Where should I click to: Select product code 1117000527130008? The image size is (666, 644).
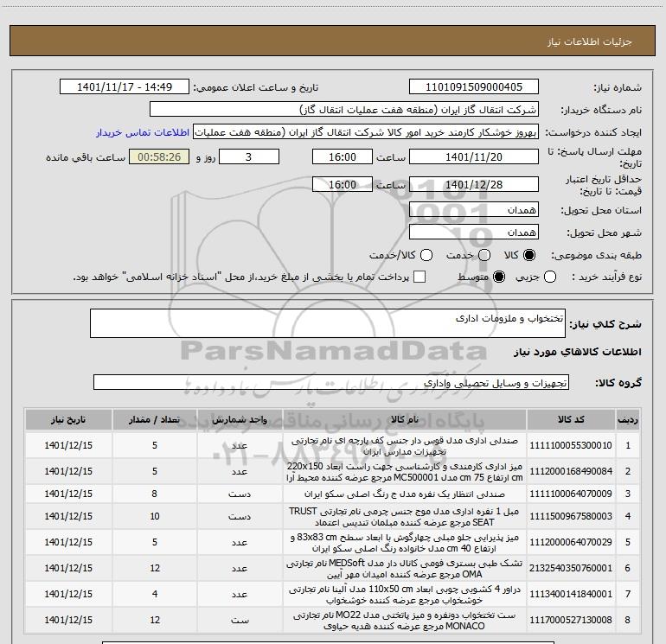point(571,620)
